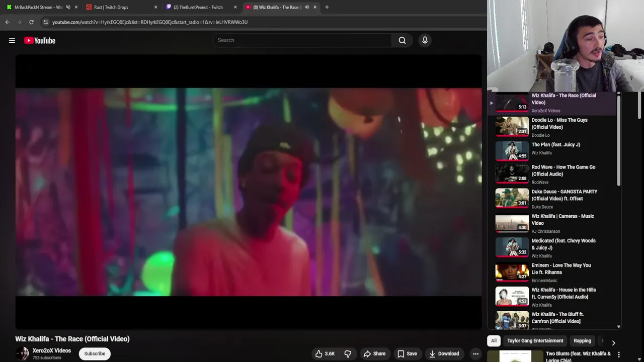Click the video title The Race text
Screen dimensions: 644x362
(72, 339)
